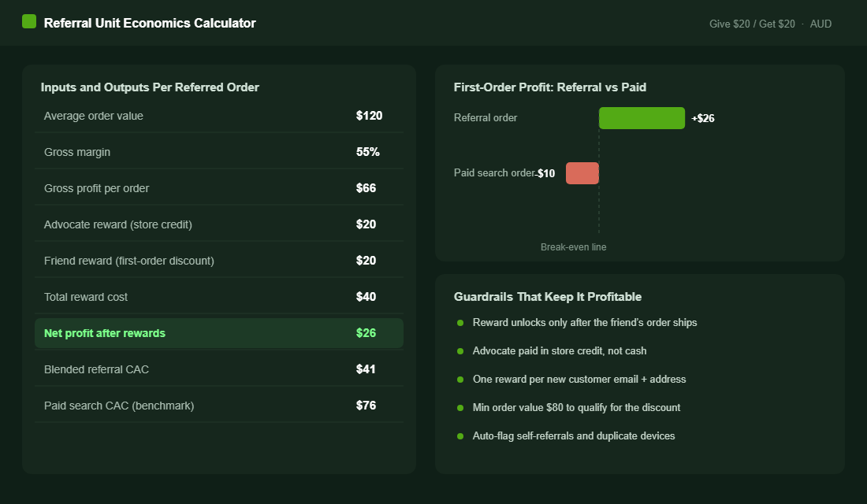867x504 pixels.
Task: Click the green logo square in header
Action: point(28,21)
